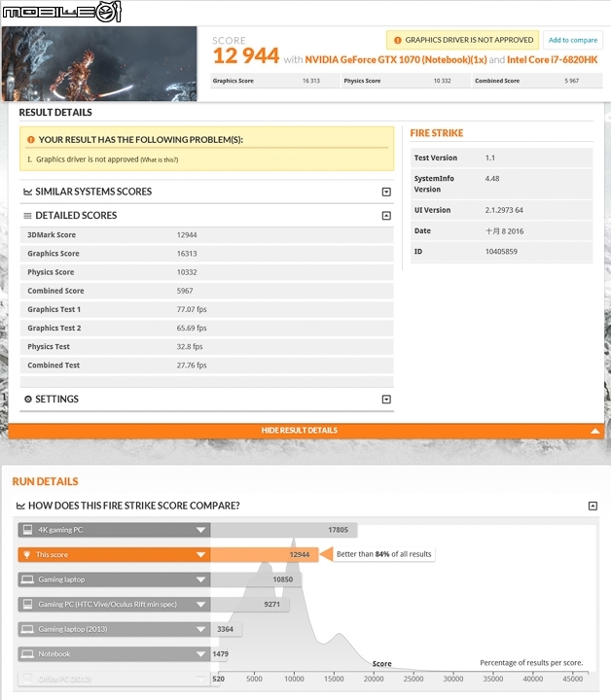Click monitor icon beside Gaming PC HTC Vive

(27, 605)
